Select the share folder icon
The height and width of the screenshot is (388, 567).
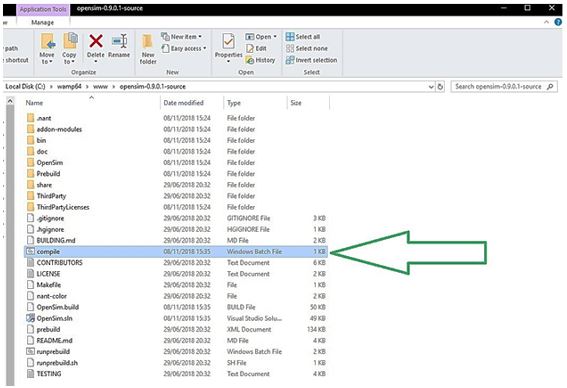pos(31,185)
